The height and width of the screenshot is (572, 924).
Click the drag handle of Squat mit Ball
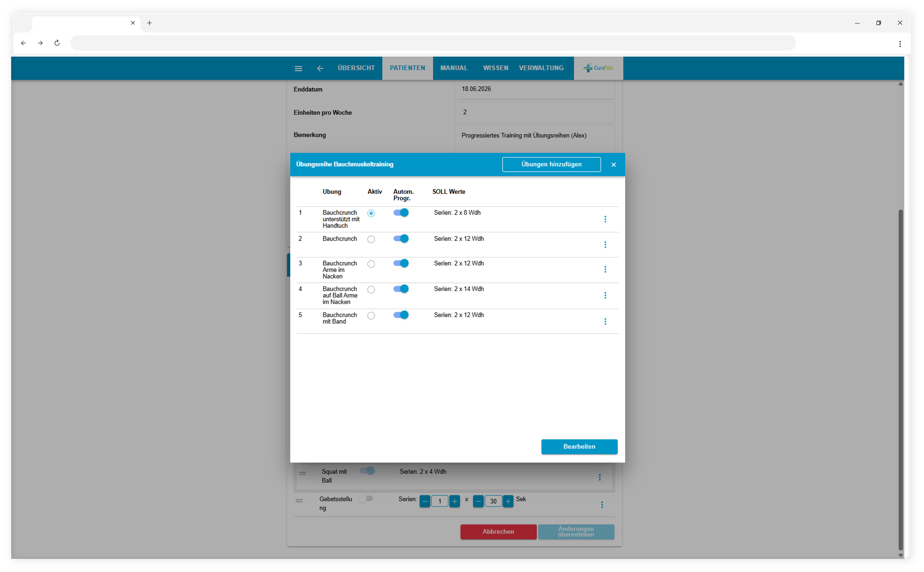[x=302, y=473]
